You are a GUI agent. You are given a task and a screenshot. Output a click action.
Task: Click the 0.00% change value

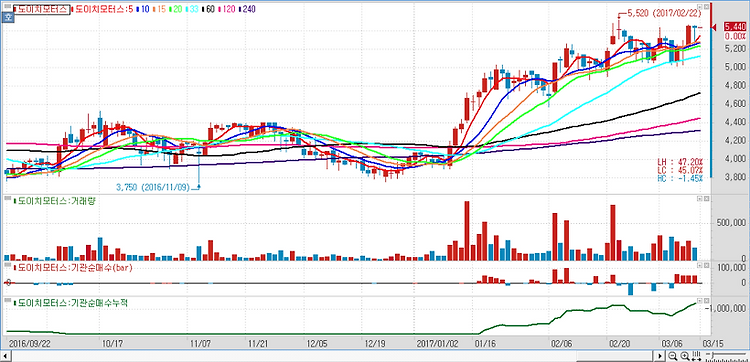coord(735,36)
